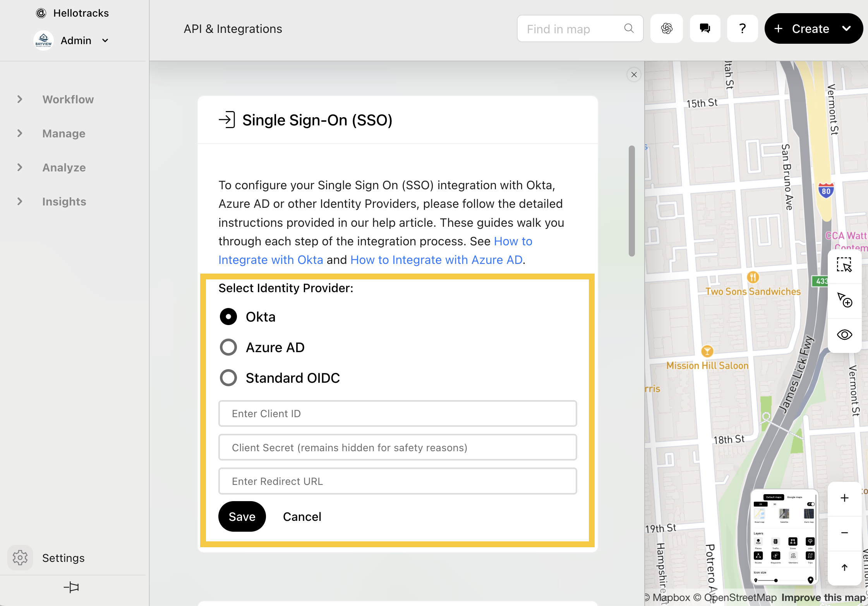This screenshot has height=606, width=868.
Task: Open the chat messages icon
Action: tap(705, 29)
